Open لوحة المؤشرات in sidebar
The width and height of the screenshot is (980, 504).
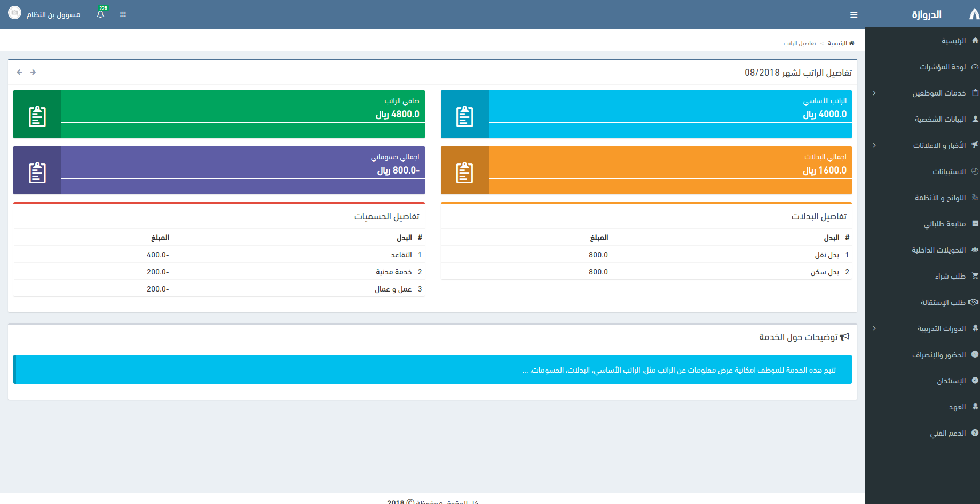942,67
